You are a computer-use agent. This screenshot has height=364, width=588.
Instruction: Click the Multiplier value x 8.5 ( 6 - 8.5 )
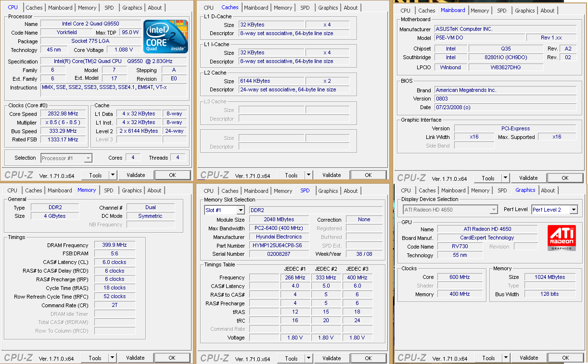pyautogui.click(x=63, y=123)
